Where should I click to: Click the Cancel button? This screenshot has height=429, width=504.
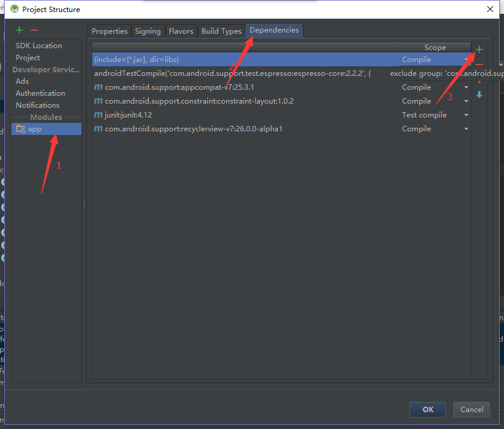[x=471, y=409]
